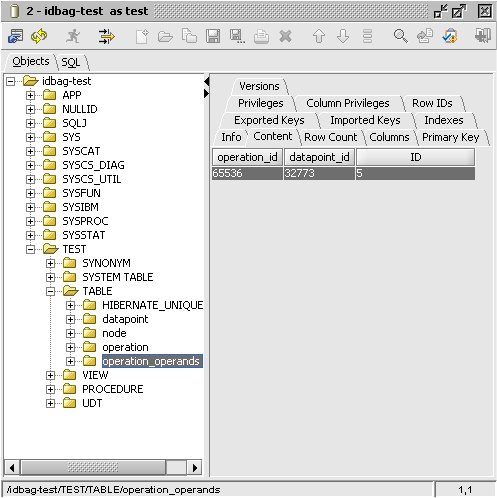The width and height of the screenshot is (497, 498).
Task: Select the operation table in tree
Action: 125,347
